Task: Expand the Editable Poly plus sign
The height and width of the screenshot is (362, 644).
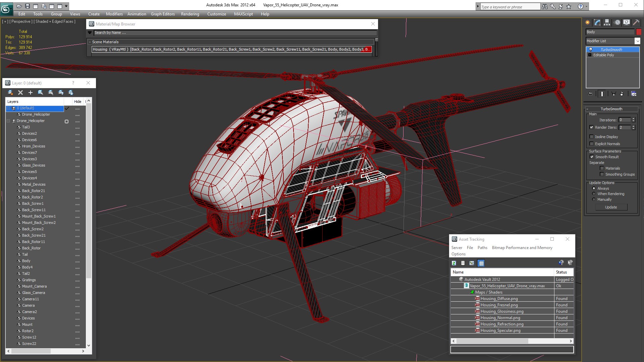Action: [590, 55]
